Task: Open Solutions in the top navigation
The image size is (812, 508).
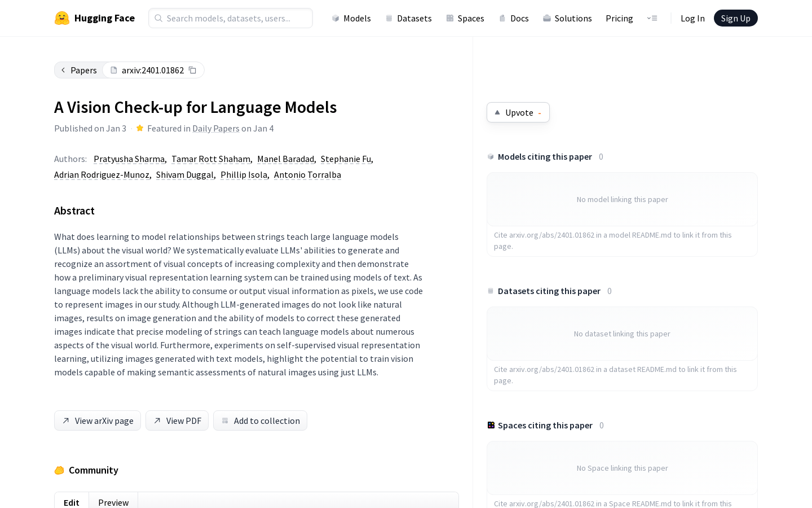Action: [567, 18]
